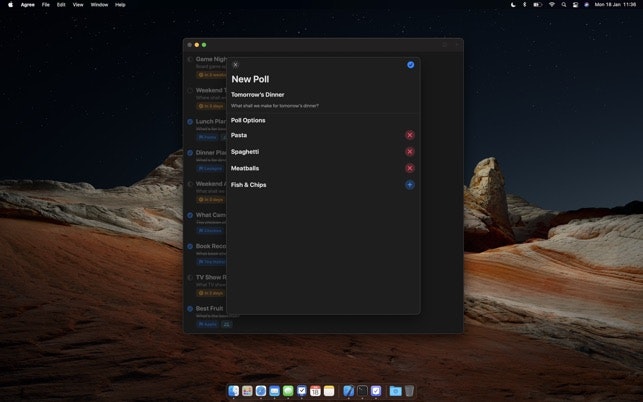Open Calendar from the Dock
This screenshot has width=643, height=402.
click(315, 391)
